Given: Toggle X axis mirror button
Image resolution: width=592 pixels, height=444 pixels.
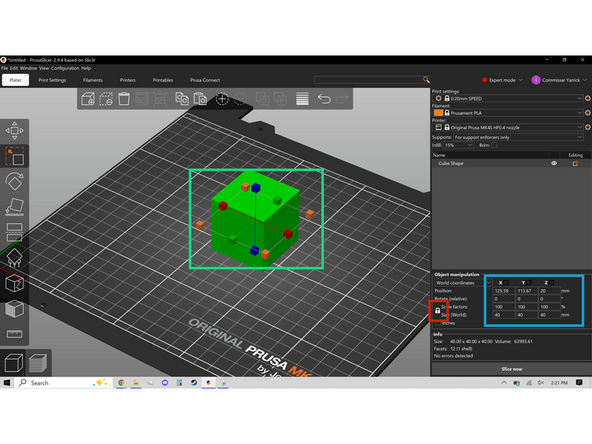Looking at the screenshot, I should pyautogui.click(x=506, y=282).
